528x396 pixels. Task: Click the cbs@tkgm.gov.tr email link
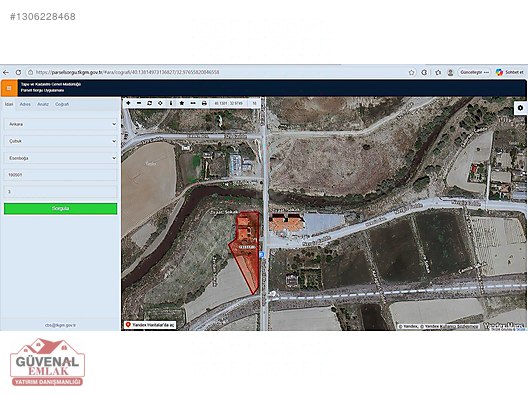tap(61, 325)
